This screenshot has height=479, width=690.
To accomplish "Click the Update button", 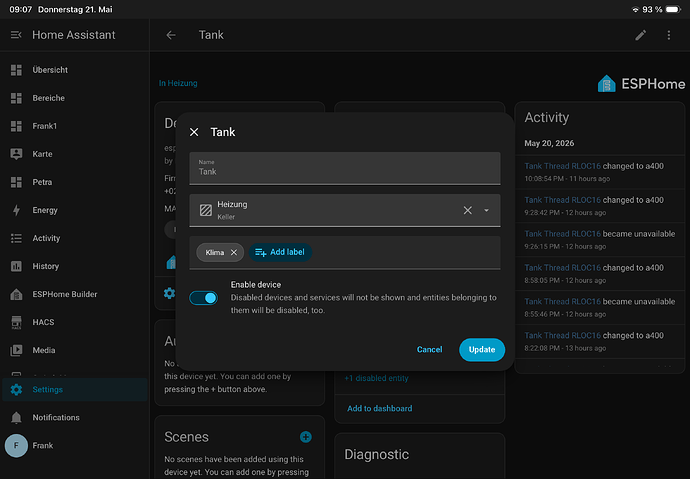I will coord(482,350).
